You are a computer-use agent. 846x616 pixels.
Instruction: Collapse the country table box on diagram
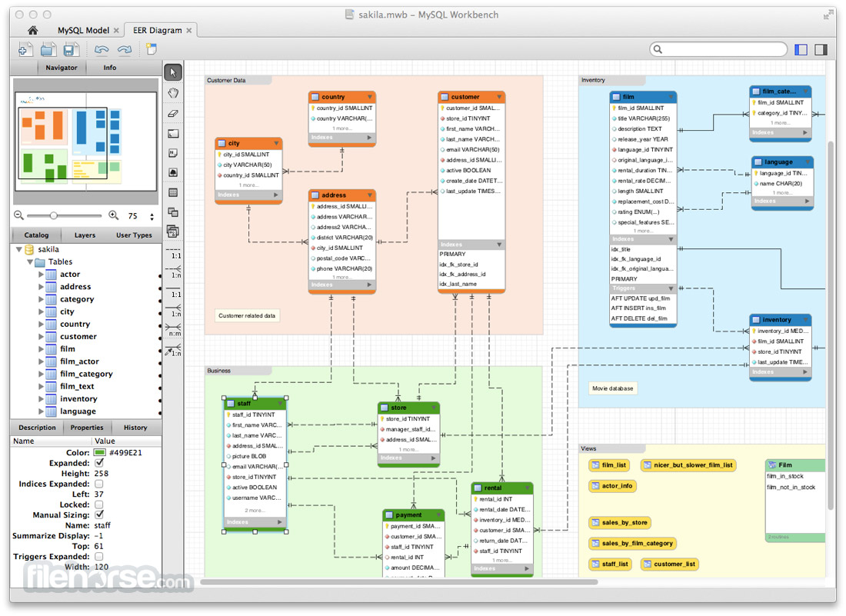(x=370, y=97)
